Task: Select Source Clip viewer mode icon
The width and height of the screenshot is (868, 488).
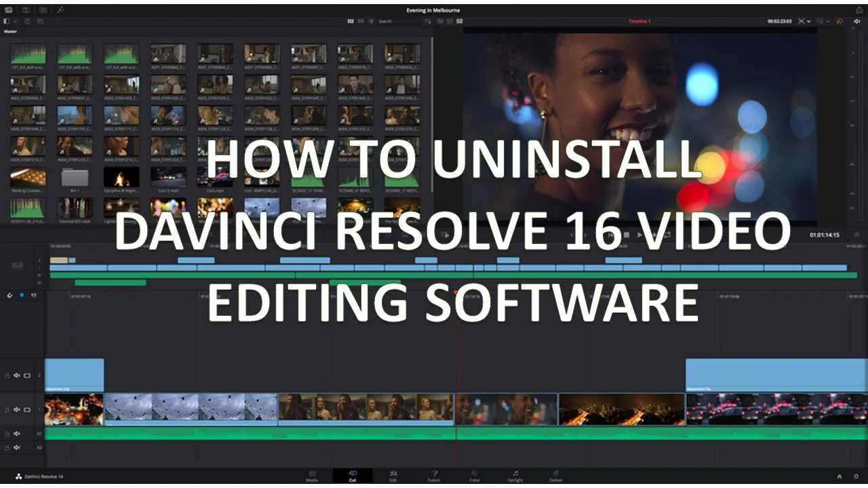Action: click(x=440, y=21)
